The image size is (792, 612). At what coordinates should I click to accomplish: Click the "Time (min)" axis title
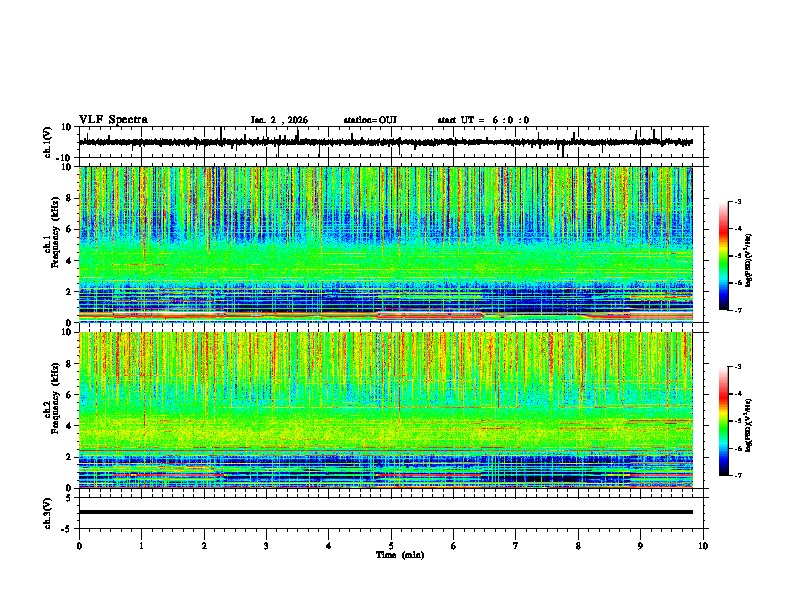tap(400, 555)
